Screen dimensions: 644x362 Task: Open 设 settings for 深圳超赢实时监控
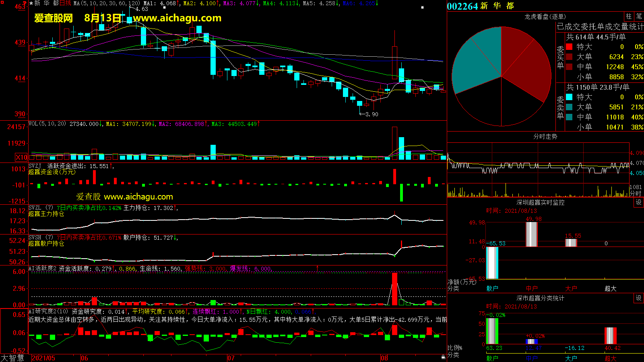click(639, 202)
